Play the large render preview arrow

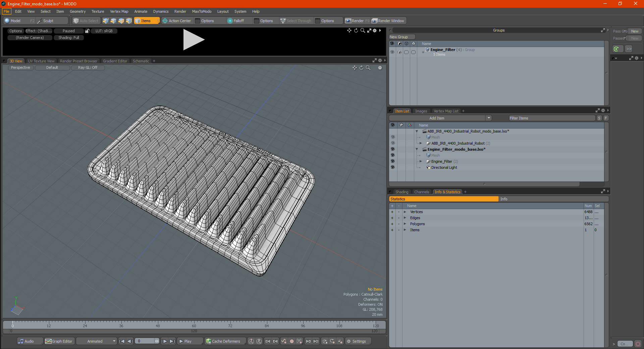[x=194, y=40]
